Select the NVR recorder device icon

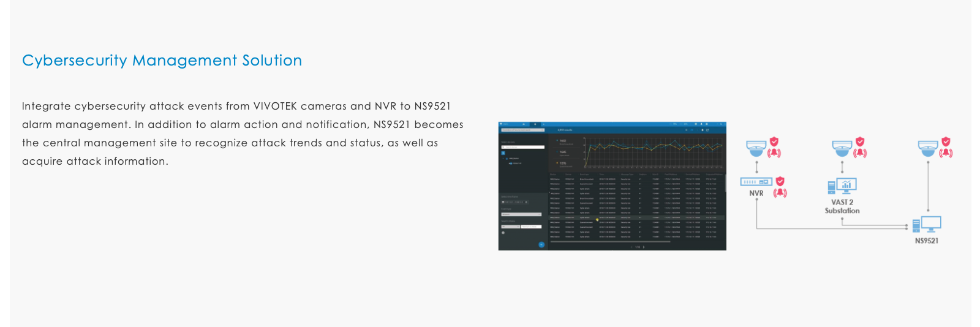[756, 182]
